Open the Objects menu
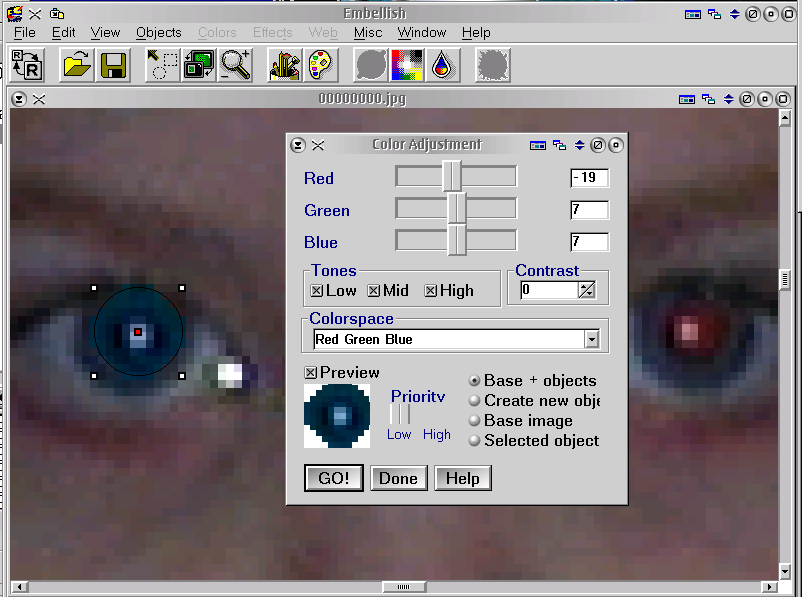Screen dimensions: 802x597 (x=159, y=32)
